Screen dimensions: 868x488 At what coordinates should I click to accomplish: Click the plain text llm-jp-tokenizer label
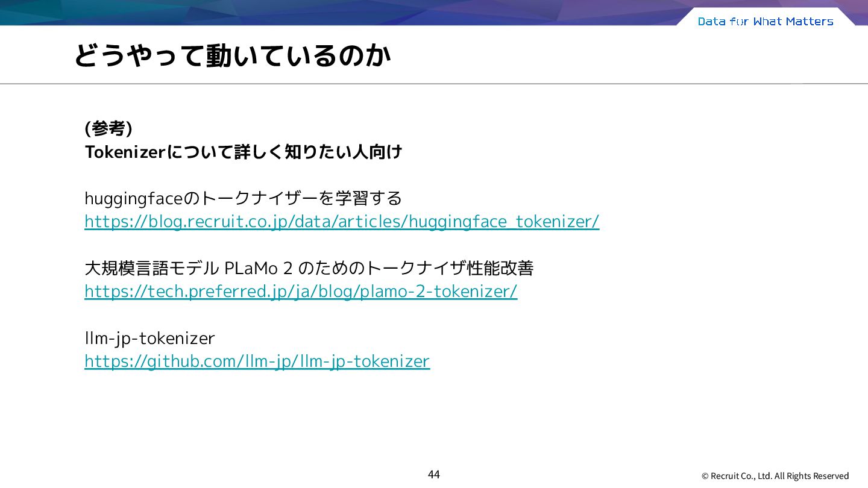coord(149,339)
